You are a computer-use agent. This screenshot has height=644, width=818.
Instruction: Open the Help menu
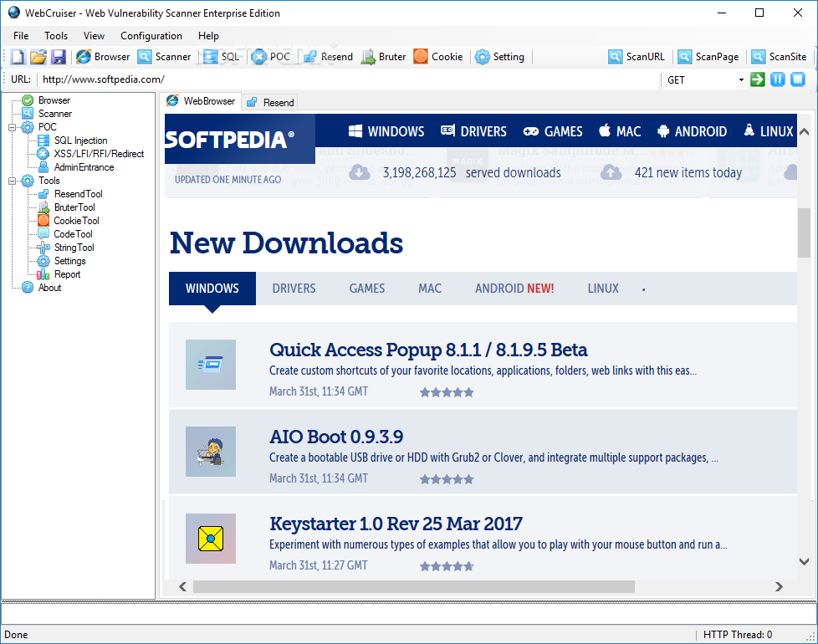tap(208, 36)
